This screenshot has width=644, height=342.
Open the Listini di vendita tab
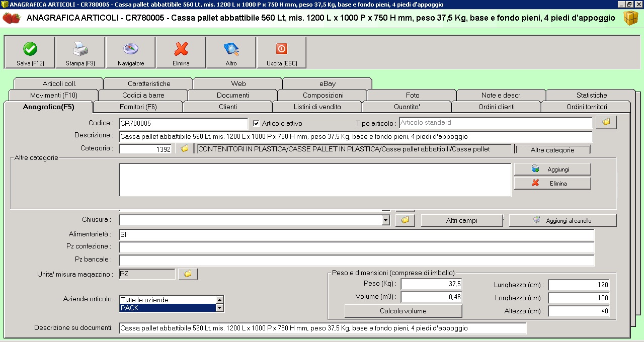pos(317,107)
